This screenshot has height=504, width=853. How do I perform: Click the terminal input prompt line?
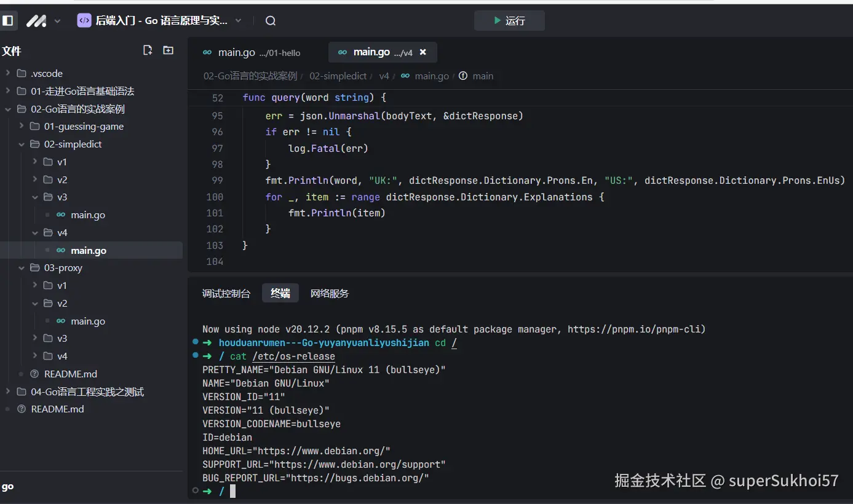pyautogui.click(x=232, y=491)
